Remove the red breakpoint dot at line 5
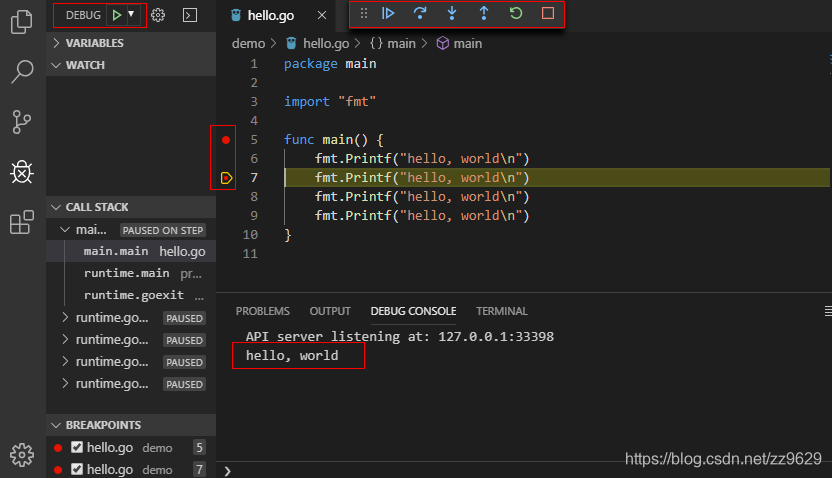Viewport: 832px width, 478px height. click(x=226, y=140)
